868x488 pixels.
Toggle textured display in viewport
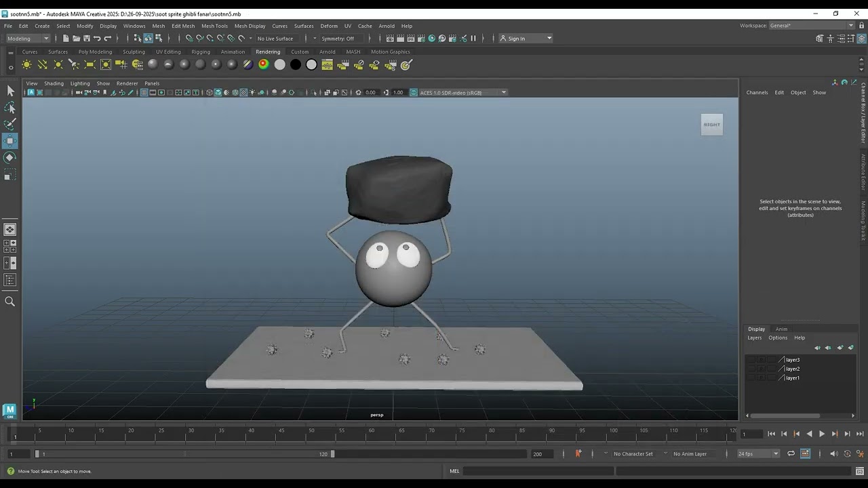point(244,93)
